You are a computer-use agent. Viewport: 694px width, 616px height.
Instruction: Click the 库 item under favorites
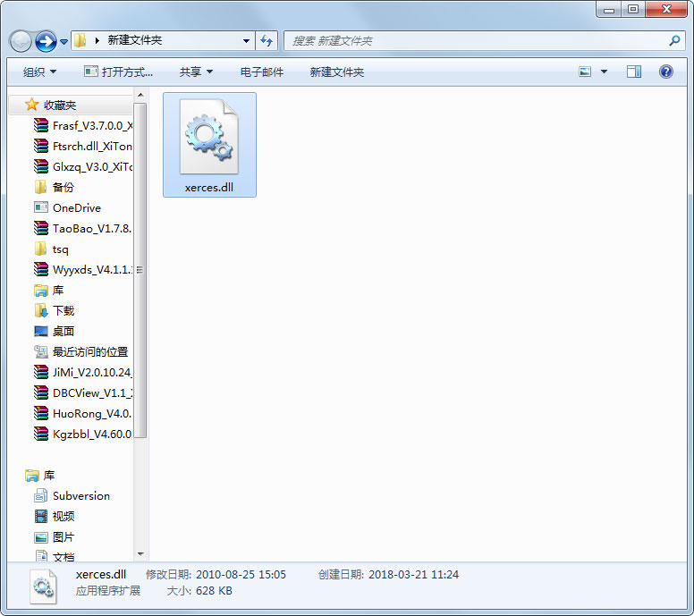point(48,291)
